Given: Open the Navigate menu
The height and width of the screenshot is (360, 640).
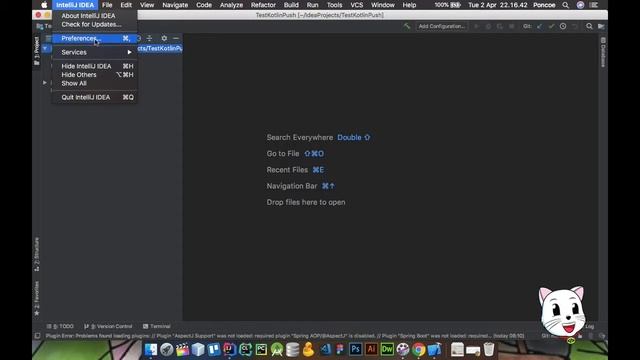Looking at the screenshot, I should (175, 5).
